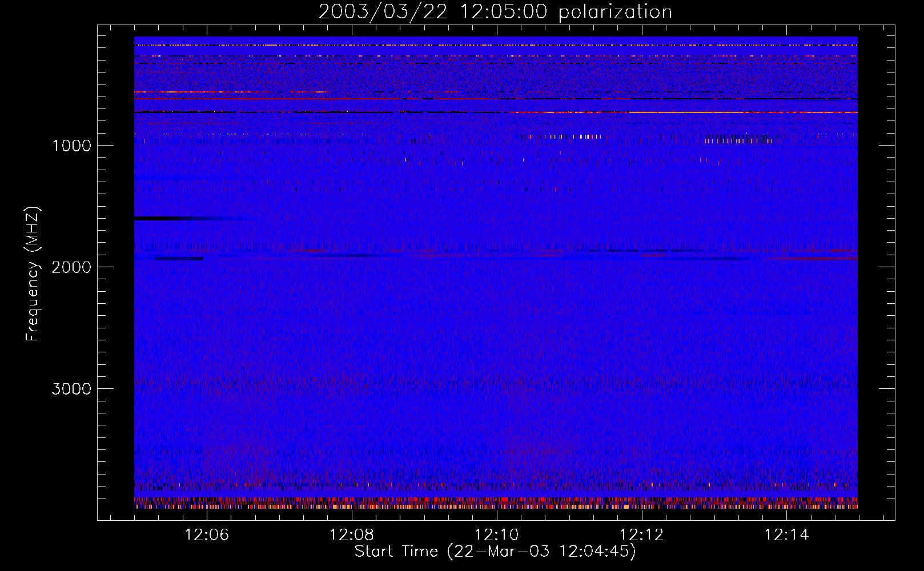Click the 1000 frequency tick label
Image resolution: width=924 pixels, height=571 pixels.
[x=72, y=146]
